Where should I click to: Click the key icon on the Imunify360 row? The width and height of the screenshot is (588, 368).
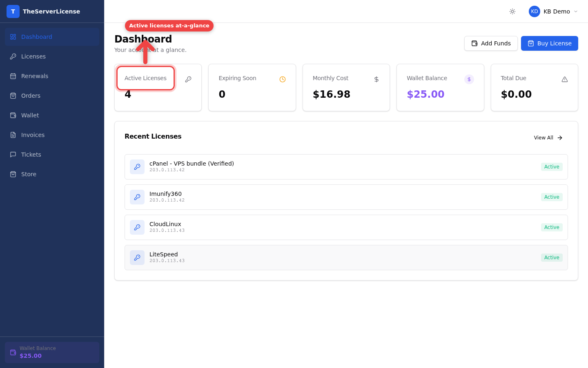pyautogui.click(x=137, y=197)
